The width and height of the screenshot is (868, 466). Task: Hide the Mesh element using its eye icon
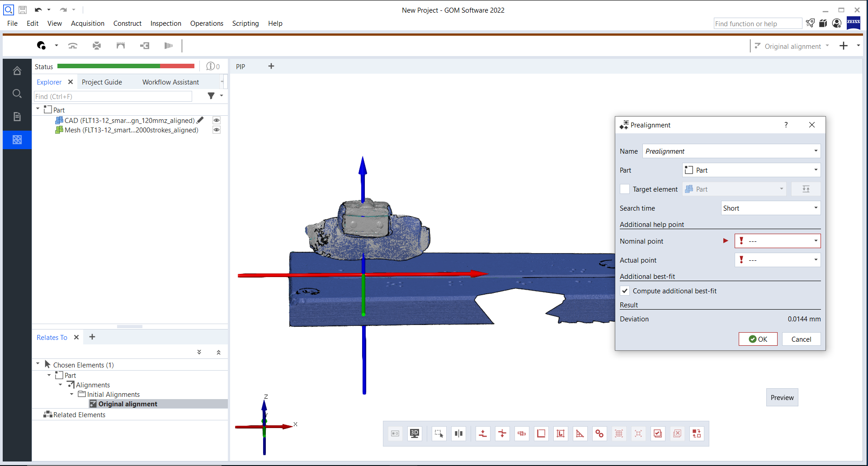pos(217,130)
